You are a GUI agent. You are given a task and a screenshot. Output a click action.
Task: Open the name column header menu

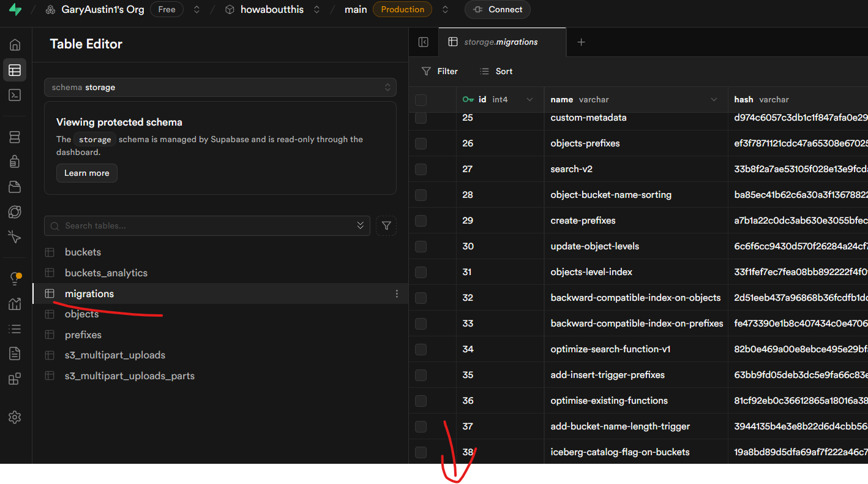(714, 100)
